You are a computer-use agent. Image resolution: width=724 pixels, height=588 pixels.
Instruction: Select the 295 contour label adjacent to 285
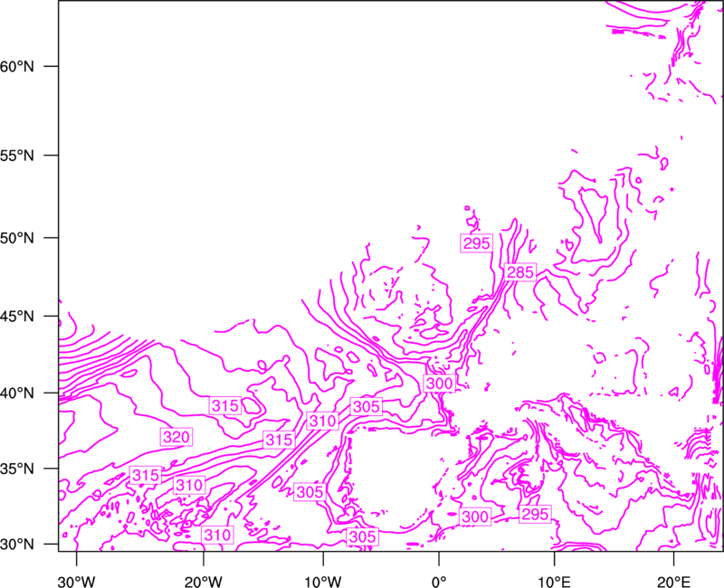[477, 242]
